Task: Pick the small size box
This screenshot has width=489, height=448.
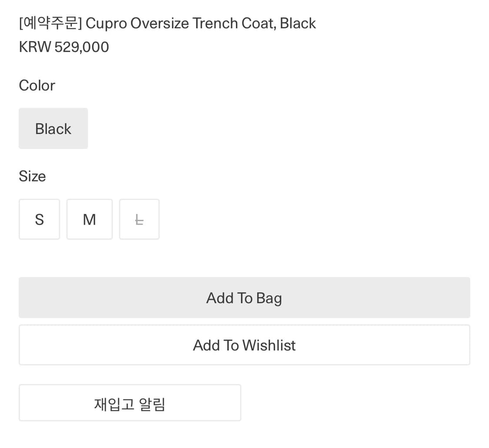Action: 39,219
